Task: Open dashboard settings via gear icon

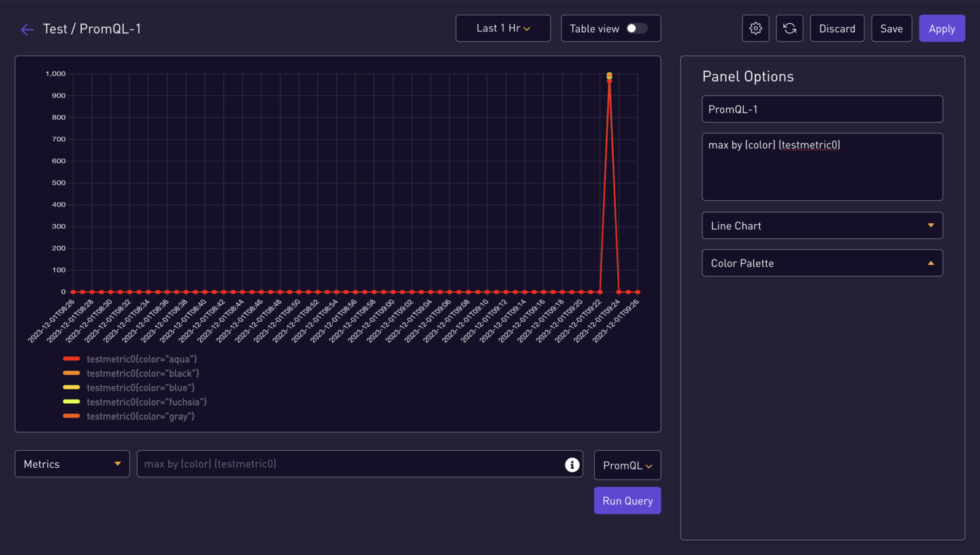Action: (x=755, y=29)
